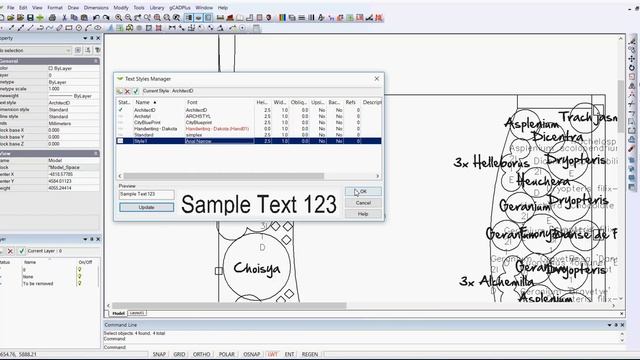Toggle POLAR tracking in status bar
Viewport: 640px width, 360px height.
(x=227, y=354)
